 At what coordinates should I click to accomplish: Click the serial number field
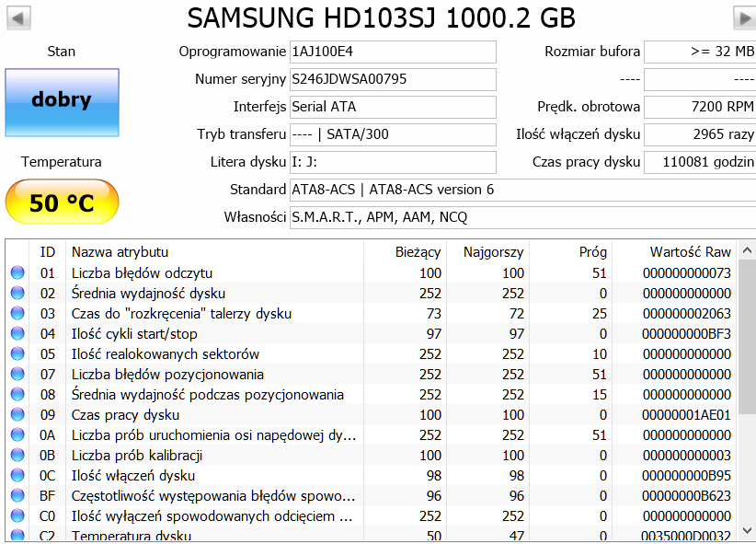tap(392, 79)
